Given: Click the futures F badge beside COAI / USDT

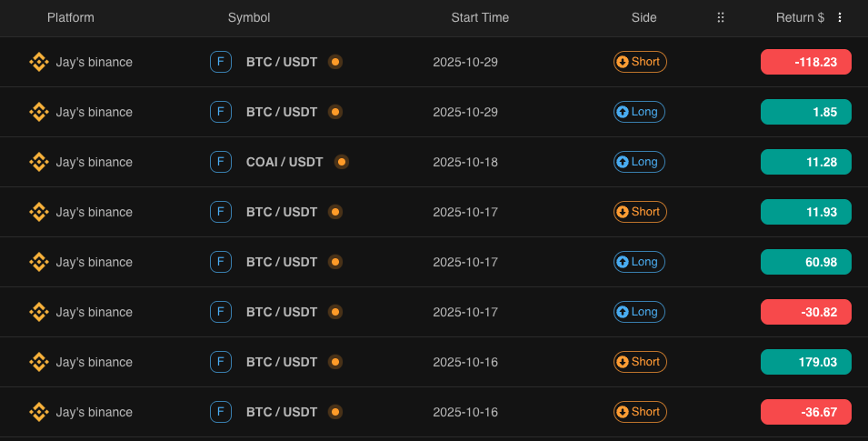Looking at the screenshot, I should point(220,162).
